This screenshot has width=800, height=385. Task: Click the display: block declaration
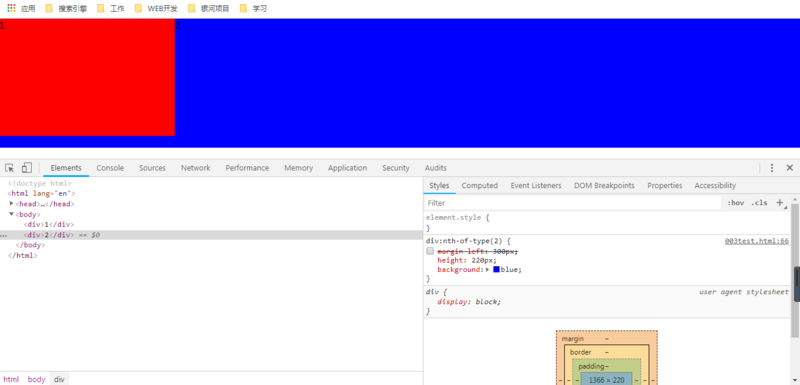[469, 301]
